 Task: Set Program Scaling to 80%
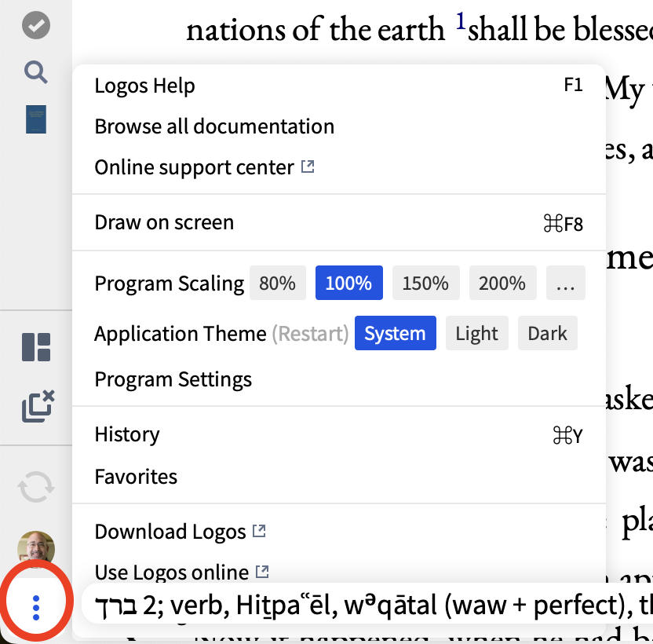point(278,283)
